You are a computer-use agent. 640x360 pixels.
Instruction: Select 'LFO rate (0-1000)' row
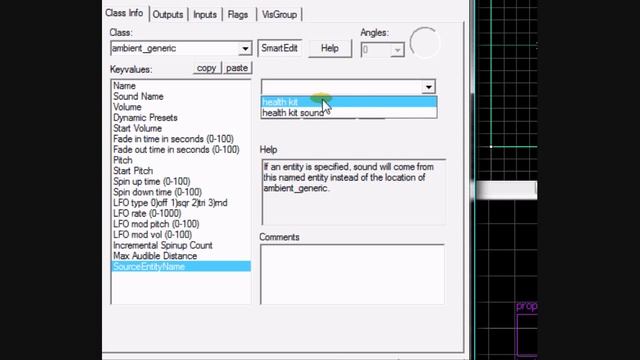[181, 213]
